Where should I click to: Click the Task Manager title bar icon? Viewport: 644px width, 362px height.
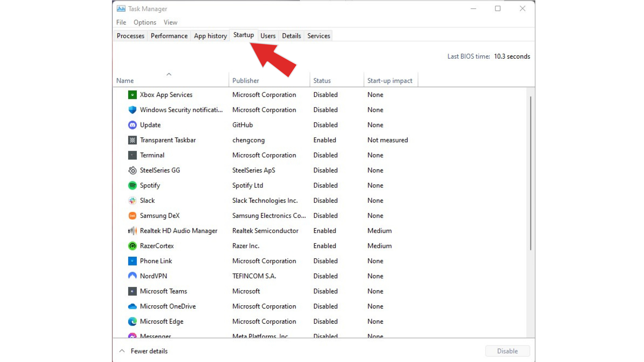(121, 9)
